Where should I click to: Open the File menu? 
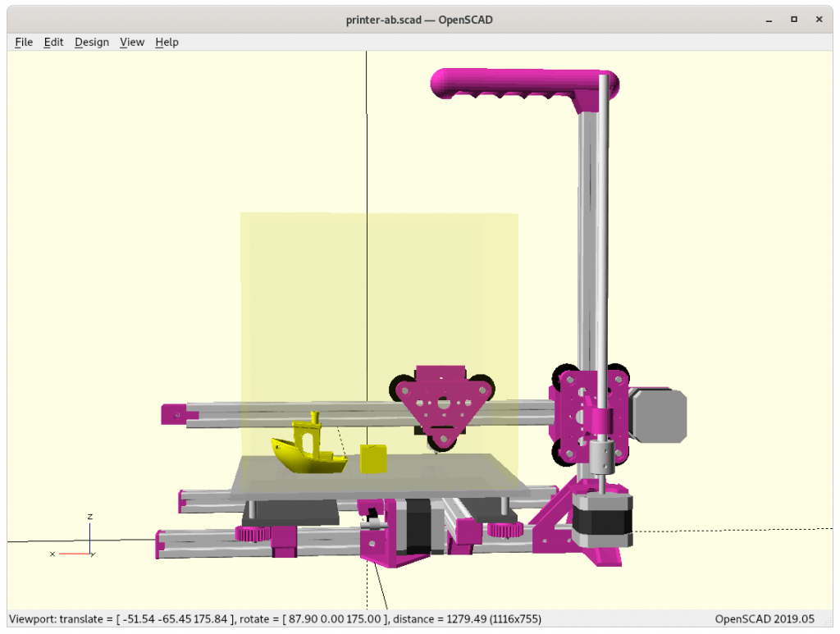coord(24,42)
